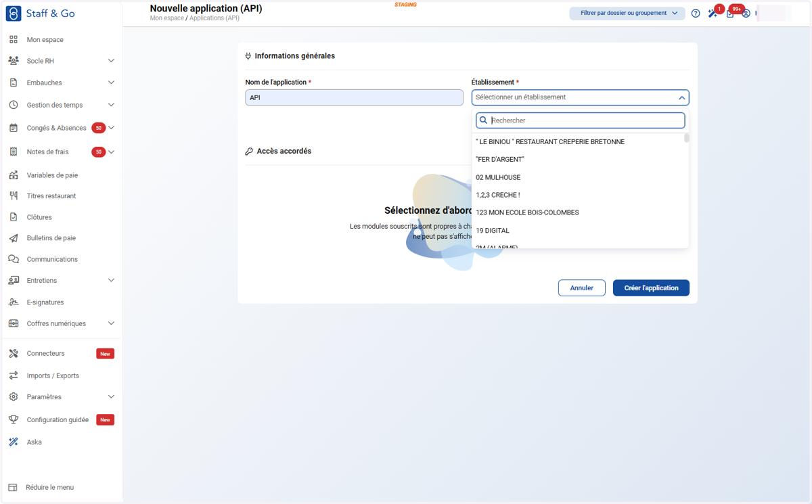Click the Nom de l'application input field
Screen dimensions: 812x504
tap(354, 97)
